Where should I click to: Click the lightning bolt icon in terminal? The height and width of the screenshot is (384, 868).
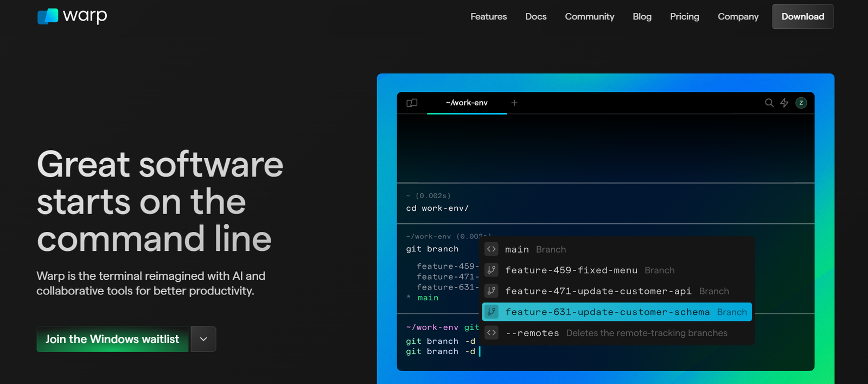[784, 103]
